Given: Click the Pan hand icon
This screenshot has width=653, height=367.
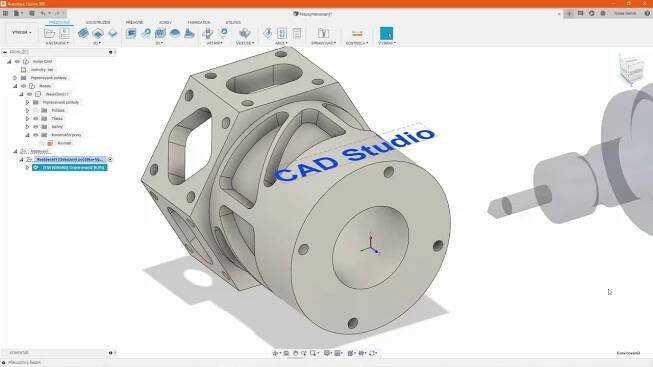Looking at the screenshot, I should pos(295,353).
